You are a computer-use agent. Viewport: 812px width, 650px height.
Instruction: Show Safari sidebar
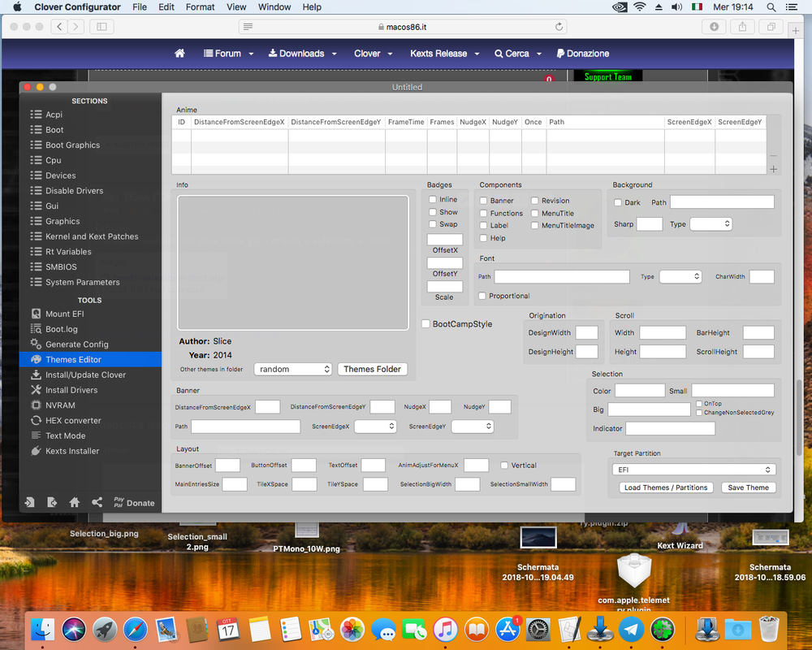(101, 27)
